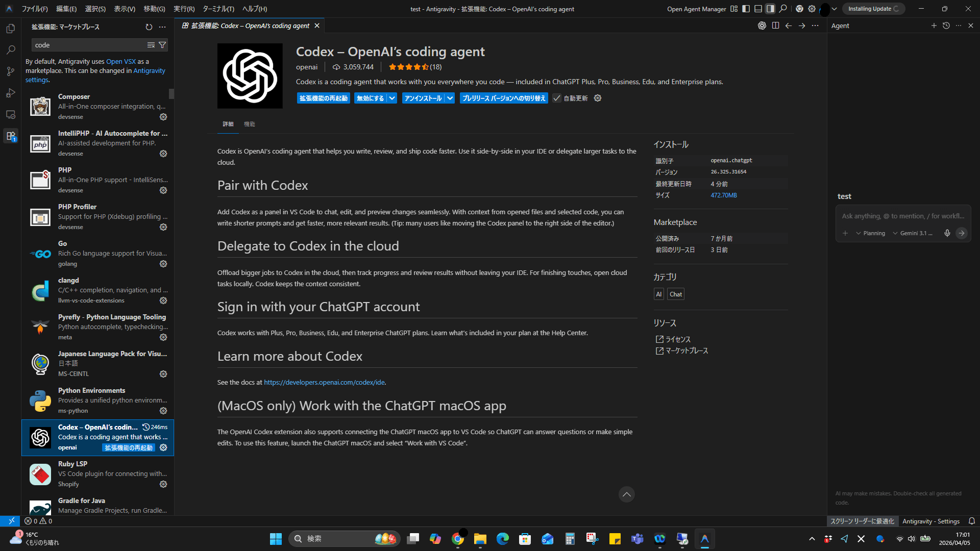Screen dimensions: 980x551
Task: Open past conversations history icon in Agent panel
Action: click(946, 26)
